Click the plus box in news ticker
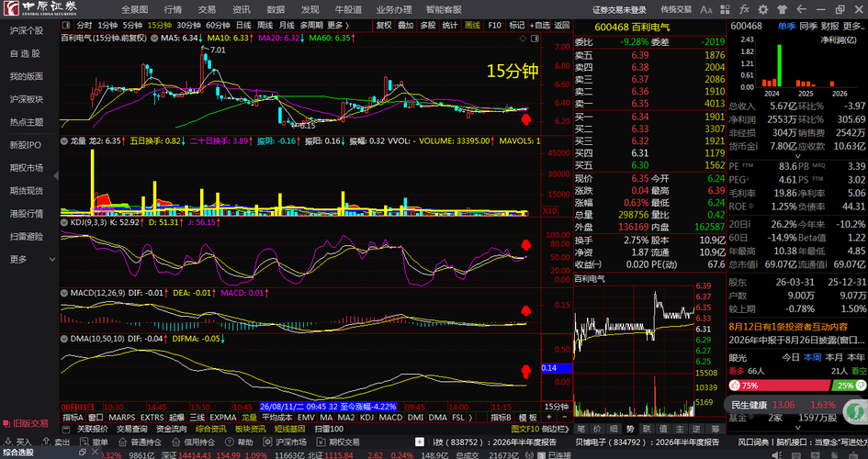Image resolution: width=868 pixels, height=459 pixels. [420, 442]
